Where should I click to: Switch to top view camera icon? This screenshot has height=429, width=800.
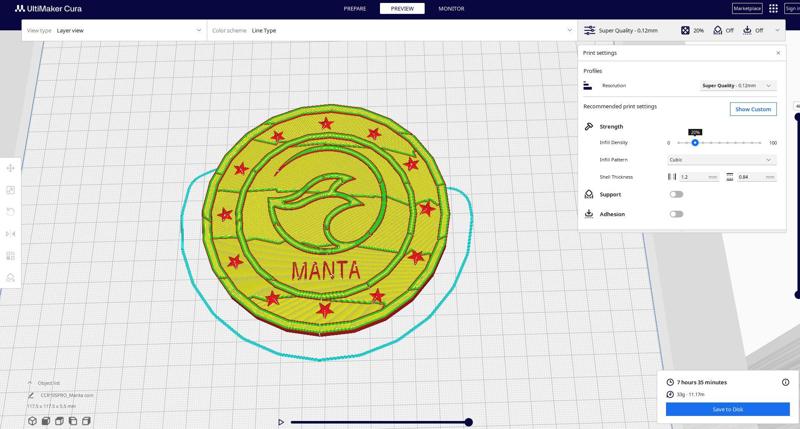(x=59, y=421)
